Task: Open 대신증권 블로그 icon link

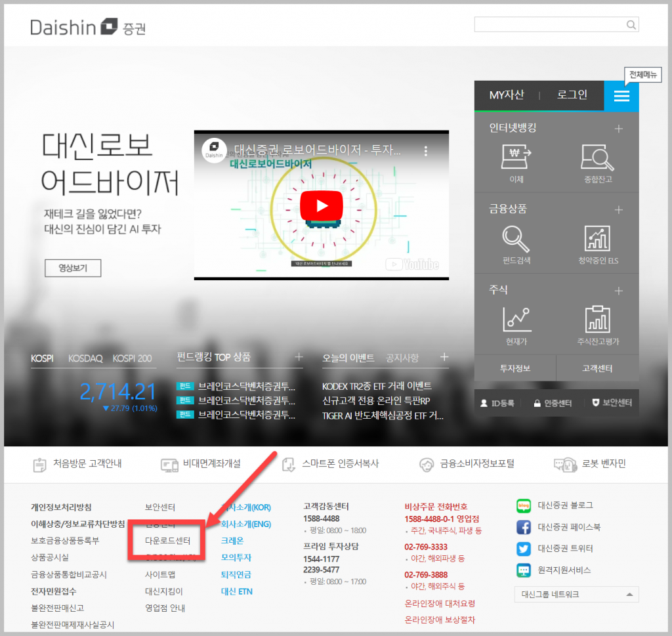Action: pos(524,505)
